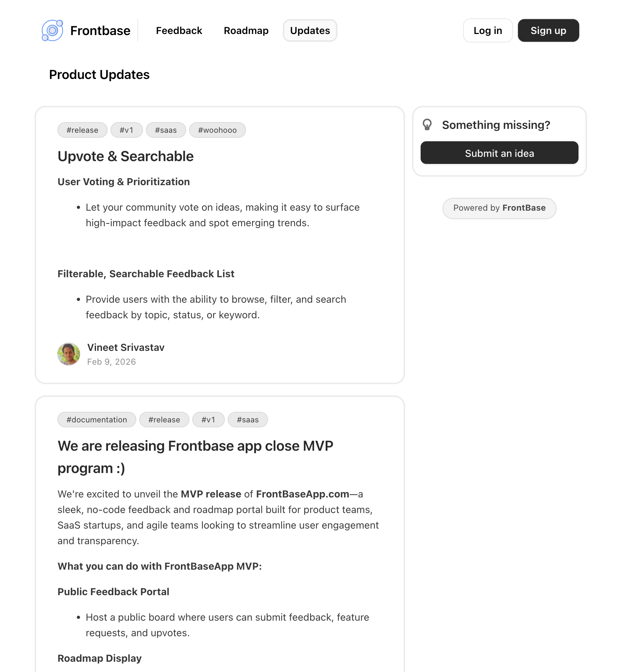Image resolution: width=621 pixels, height=672 pixels.
Task: Filter posts by the #release tag
Action: coord(82,130)
